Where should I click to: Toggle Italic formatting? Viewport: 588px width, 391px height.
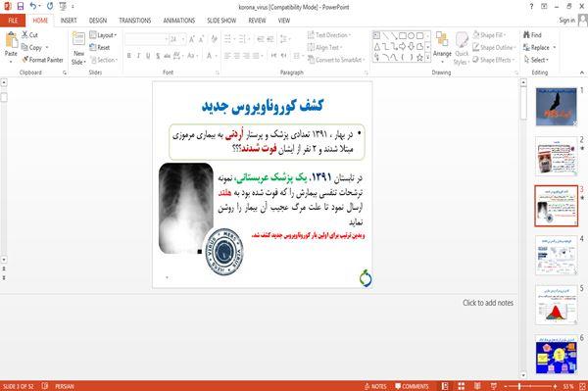(x=138, y=56)
